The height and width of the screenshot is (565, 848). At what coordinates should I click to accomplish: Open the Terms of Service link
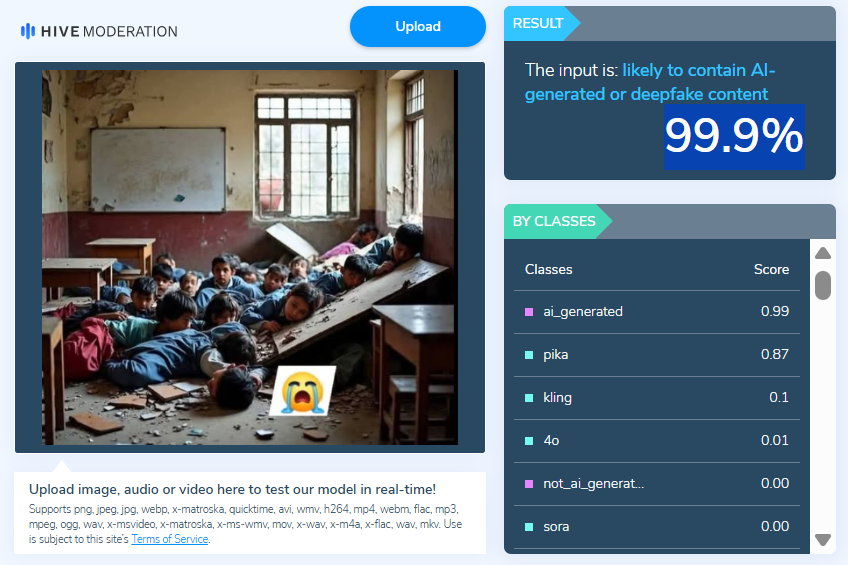click(x=169, y=539)
